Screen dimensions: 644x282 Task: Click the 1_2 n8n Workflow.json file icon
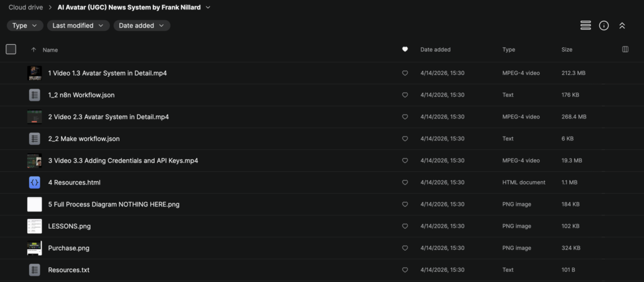34,95
